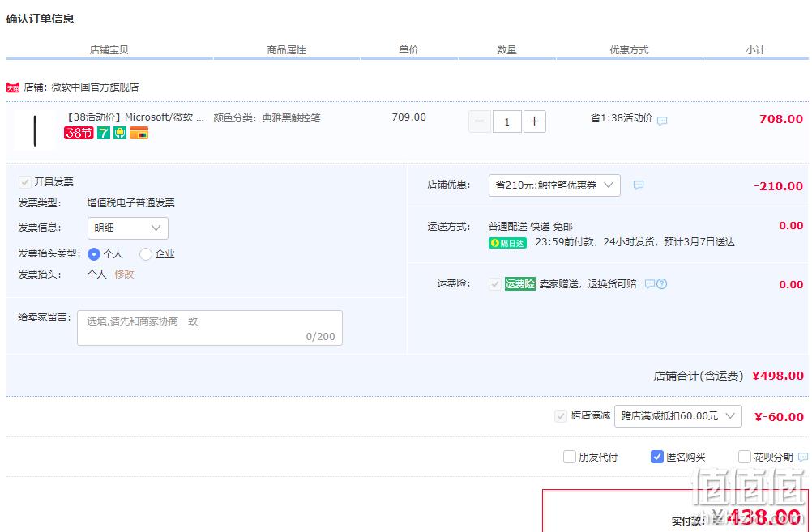Image resolution: width=812 pixels, height=532 pixels.
Task: Open the 省210元:触控笔优惠券 coupon dropdown
Action: (x=554, y=185)
